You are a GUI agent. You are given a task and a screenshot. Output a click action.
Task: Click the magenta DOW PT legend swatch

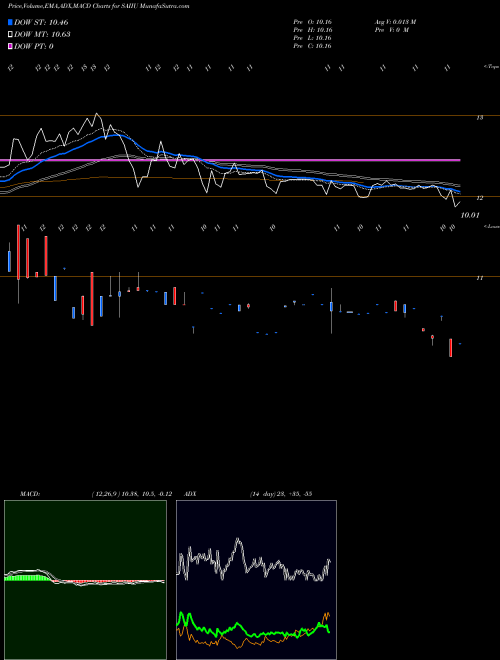[x=11, y=47]
